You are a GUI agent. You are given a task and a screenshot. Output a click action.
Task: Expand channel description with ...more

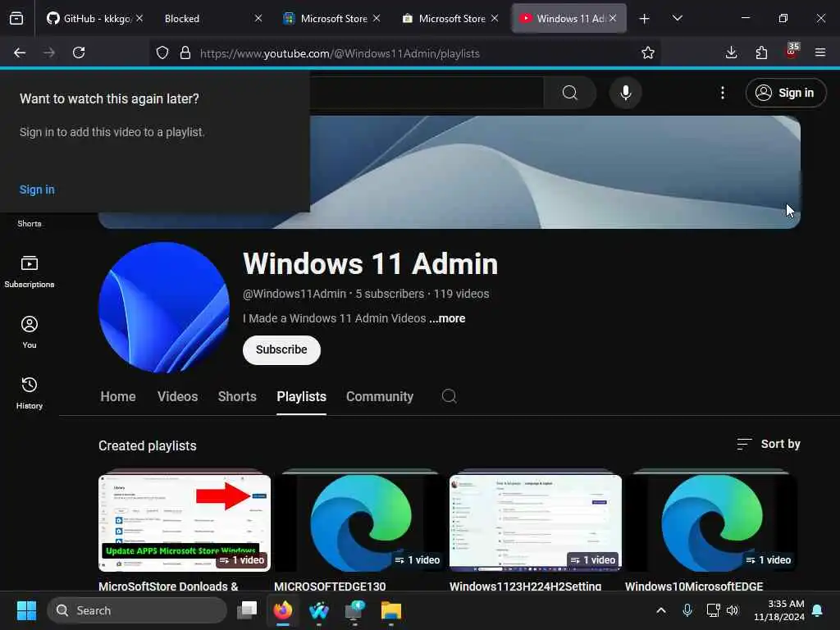tap(447, 318)
